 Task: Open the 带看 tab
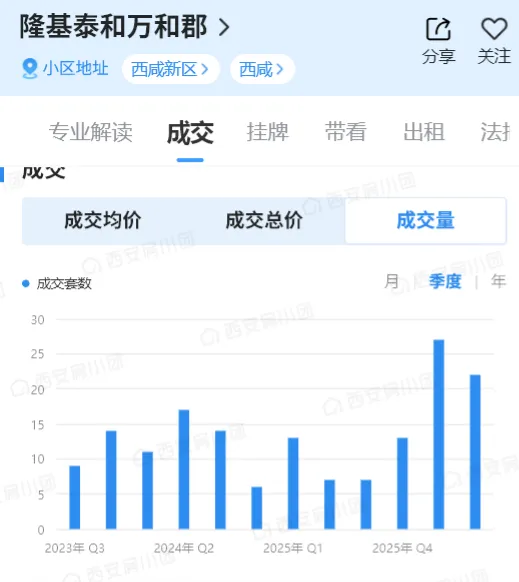[346, 132]
